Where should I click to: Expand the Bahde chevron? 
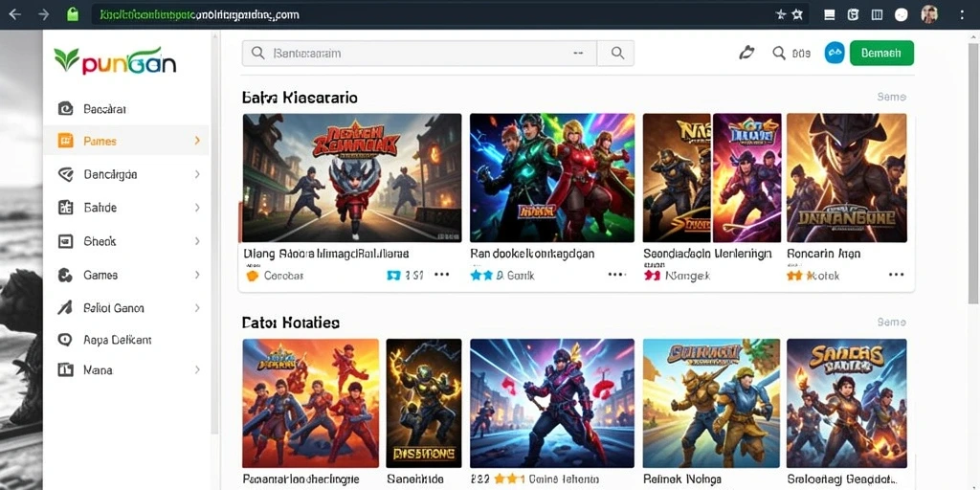coord(197,208)
